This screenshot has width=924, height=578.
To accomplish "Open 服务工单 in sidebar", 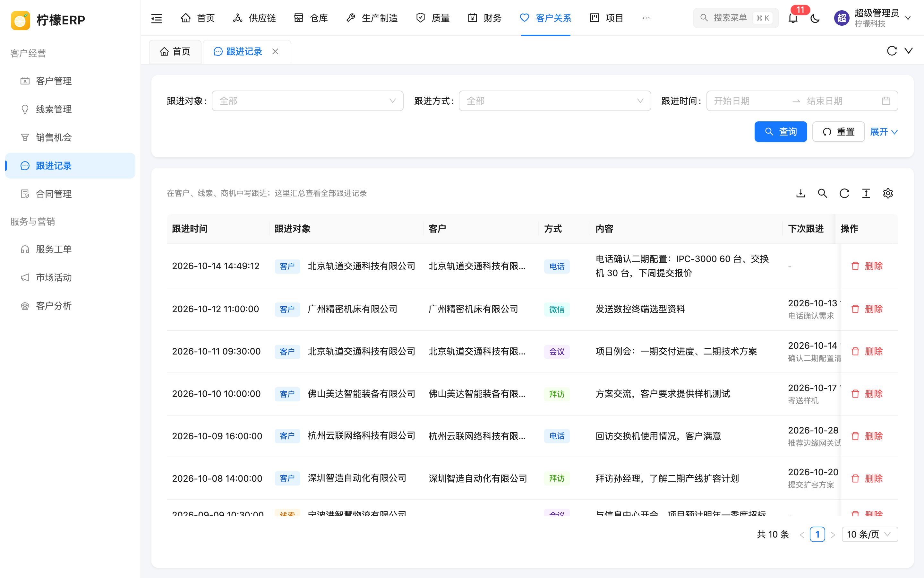I will (x=70, y=249).
